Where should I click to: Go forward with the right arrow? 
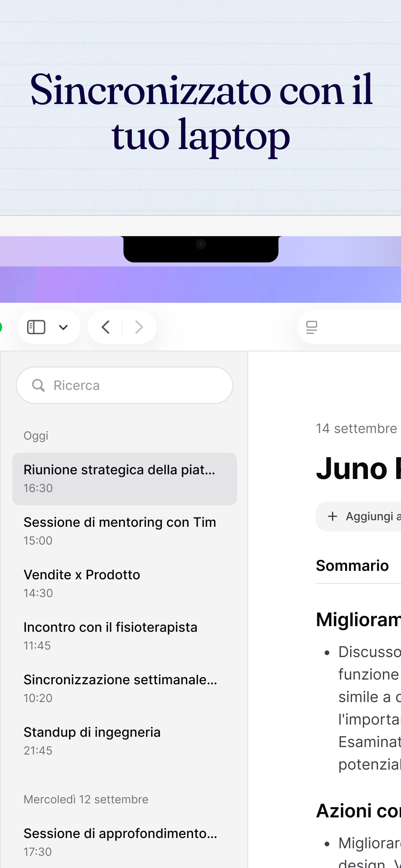pos(139,327)
